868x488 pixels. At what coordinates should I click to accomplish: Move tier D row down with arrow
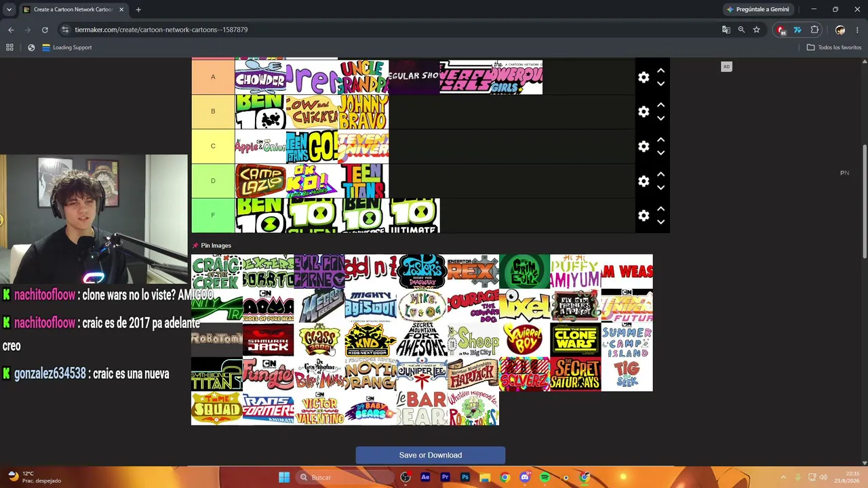[x=660, y=188]
